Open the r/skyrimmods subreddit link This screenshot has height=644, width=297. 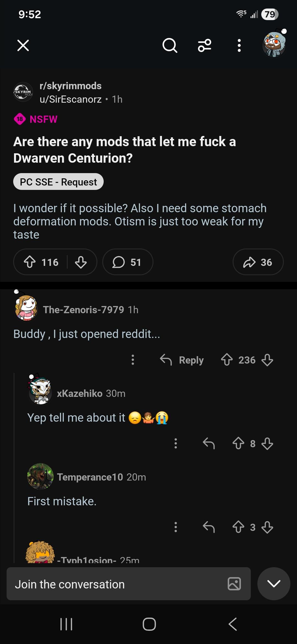pyautogui.click(x=70, y=86)
